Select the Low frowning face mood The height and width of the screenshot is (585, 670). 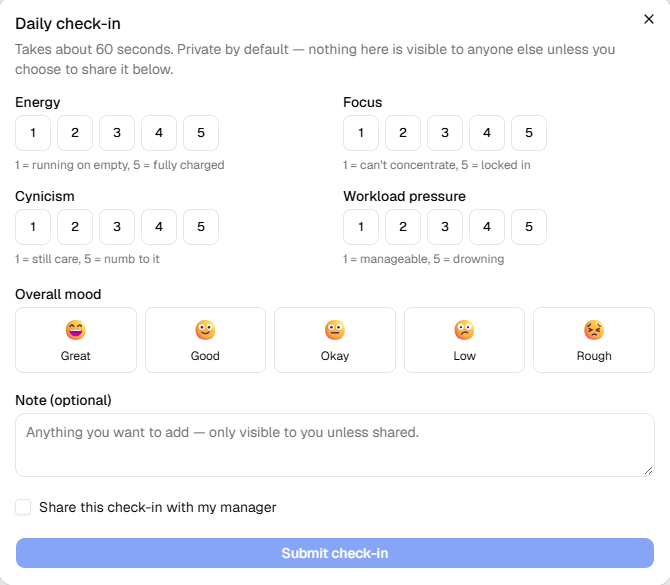tap(464, 340)
